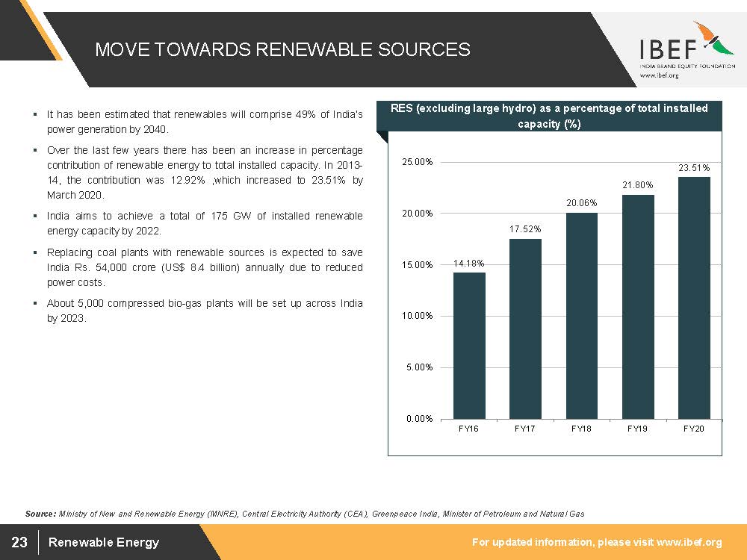Click the 25.00% y-axis label

419,162
